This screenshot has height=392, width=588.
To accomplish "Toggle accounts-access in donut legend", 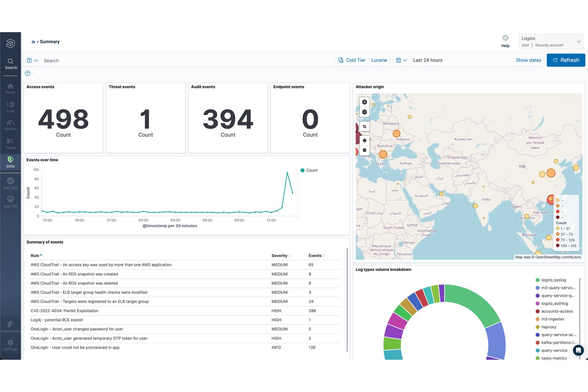I will point(554,311).
